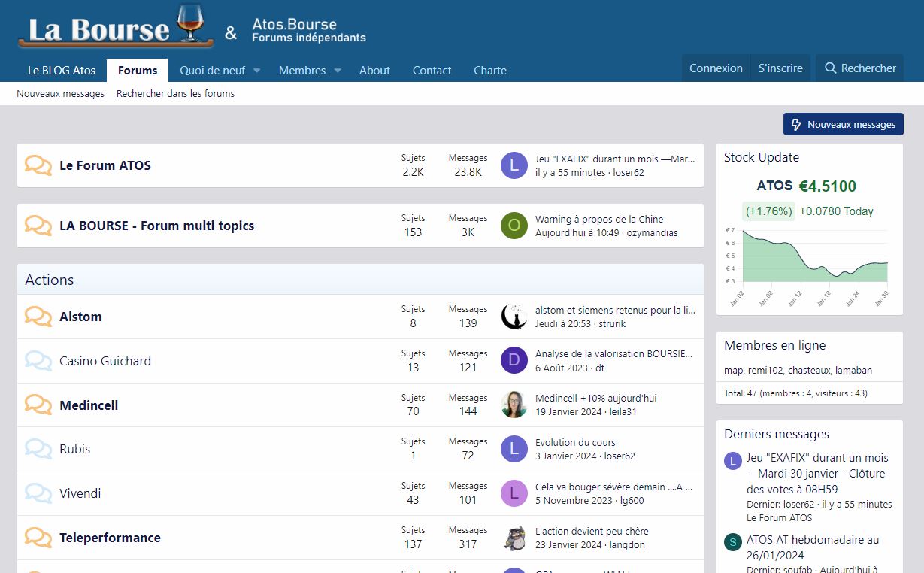Click the LA BOURSE multi topics bubble icon
Viewport: 924px width, 573px height.
38,226
